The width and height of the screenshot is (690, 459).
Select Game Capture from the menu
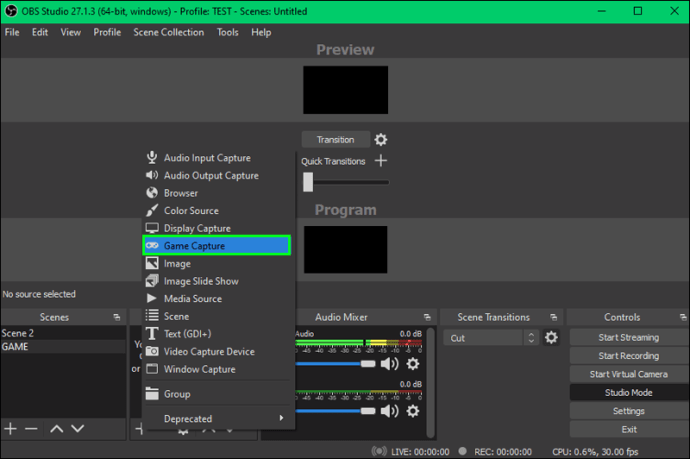tap(217, 245)
